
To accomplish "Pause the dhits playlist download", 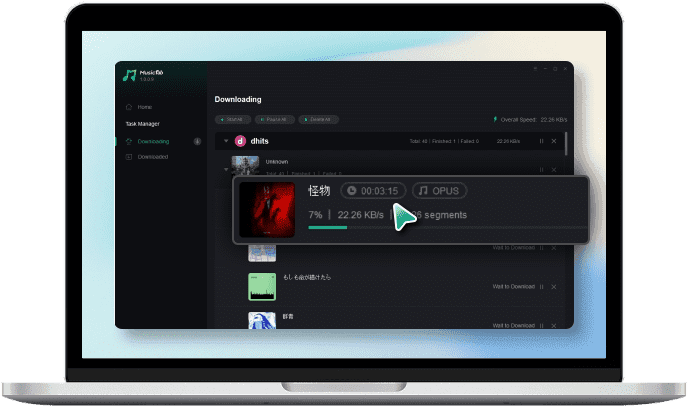I will point(541,141).
